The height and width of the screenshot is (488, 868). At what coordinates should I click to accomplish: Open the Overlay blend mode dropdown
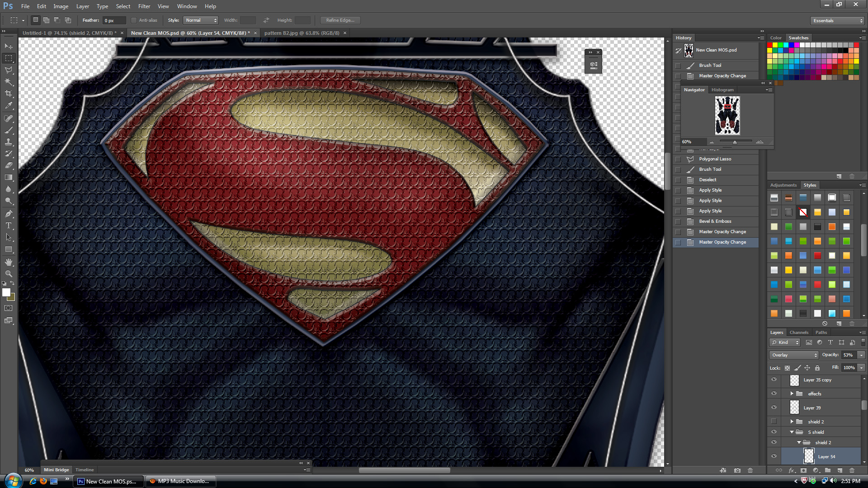coord(794,355)
